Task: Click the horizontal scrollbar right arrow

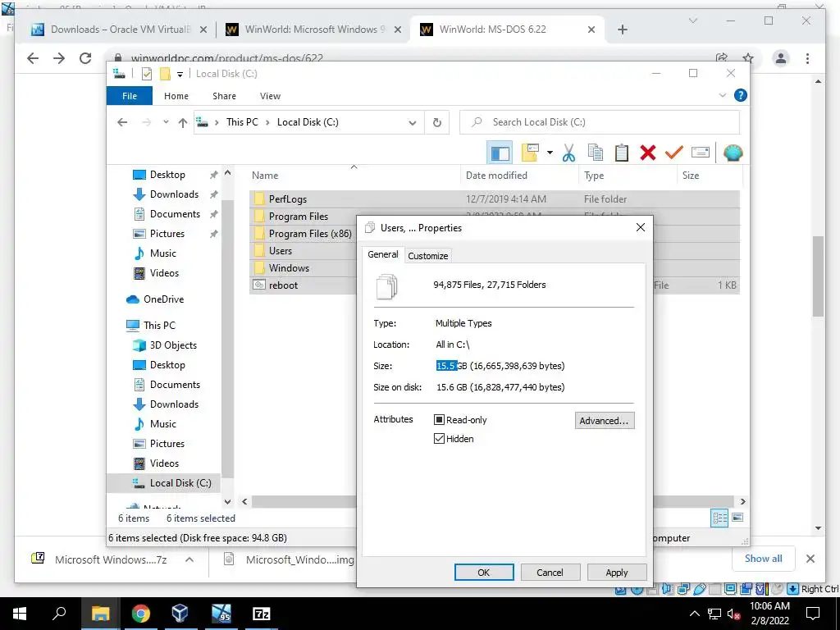Action: 742,501
